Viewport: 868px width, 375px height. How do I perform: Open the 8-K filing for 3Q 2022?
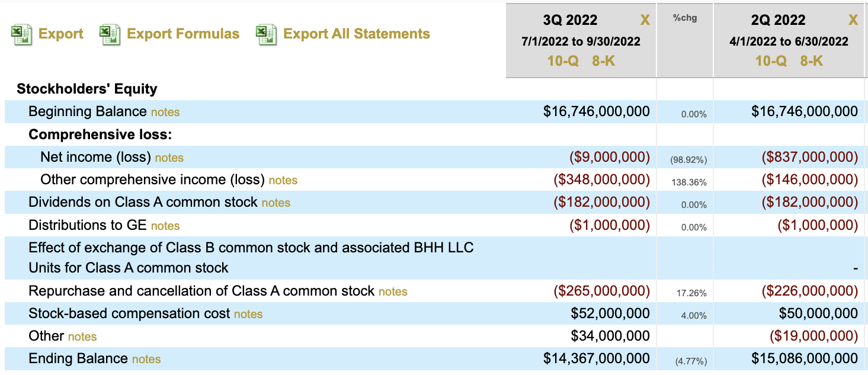604,60
